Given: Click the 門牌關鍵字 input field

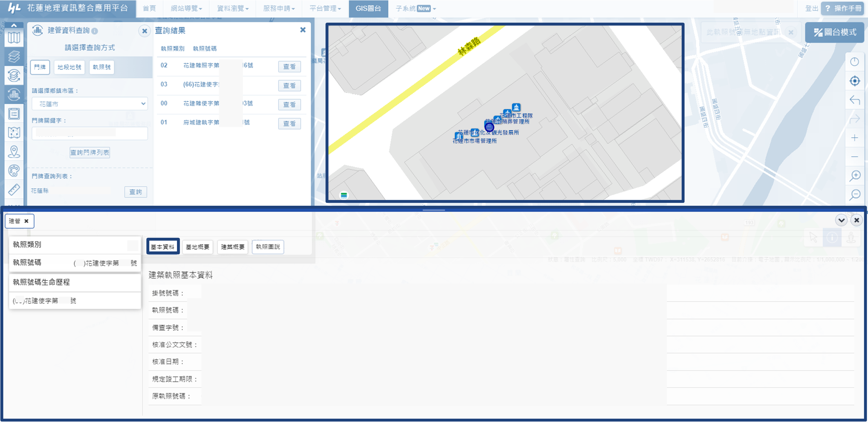Looking at the screenshot, I should (x=90, y=133).
